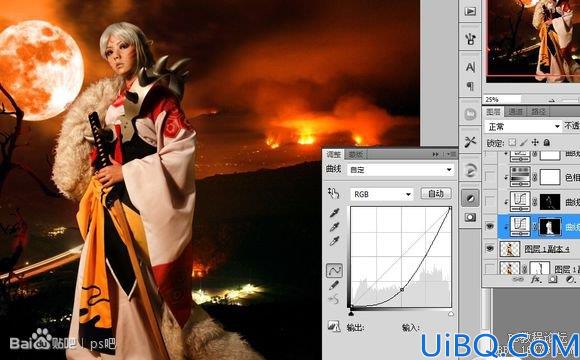Switch to the 调整 tab
This screenshot has height=360, width=580.
(333, 154)
